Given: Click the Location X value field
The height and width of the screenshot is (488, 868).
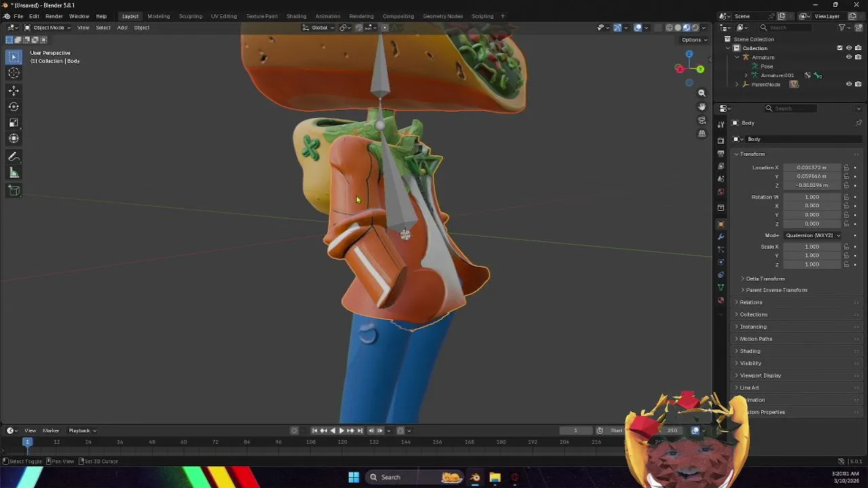Looking at the screenshot, I should click(812, 167).
